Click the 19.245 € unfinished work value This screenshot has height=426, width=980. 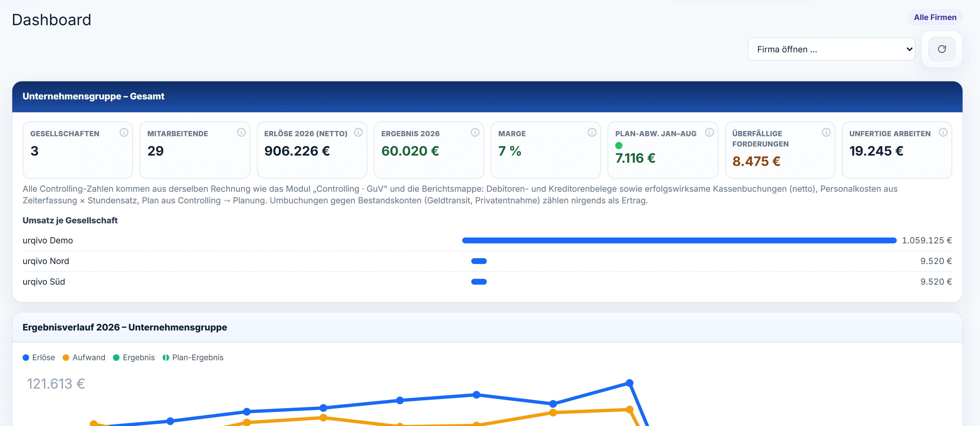876,151
